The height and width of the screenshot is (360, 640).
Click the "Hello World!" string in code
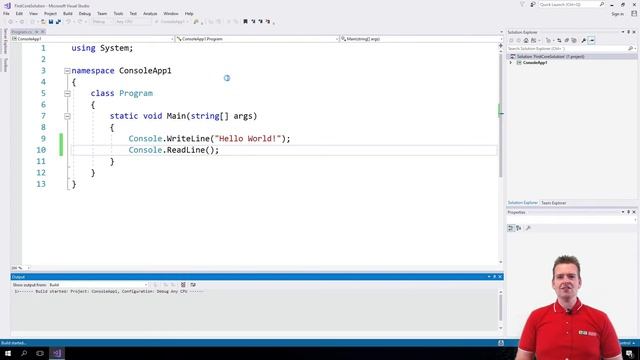pos(248,139)
